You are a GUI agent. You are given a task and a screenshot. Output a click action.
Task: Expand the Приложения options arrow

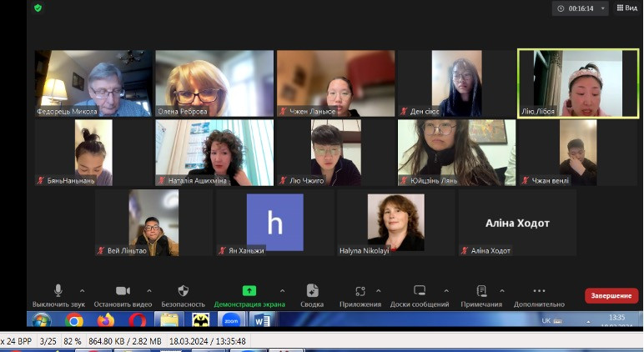[378, 291]
